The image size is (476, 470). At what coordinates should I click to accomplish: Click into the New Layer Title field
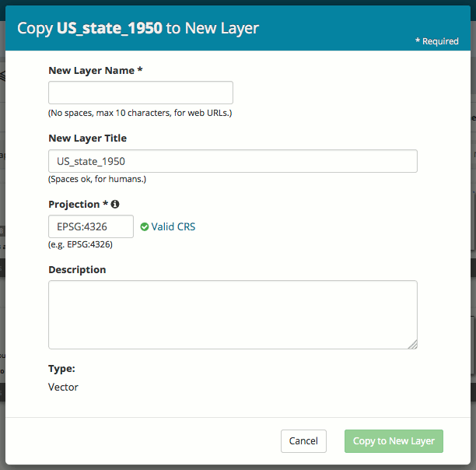pos(233,161)
